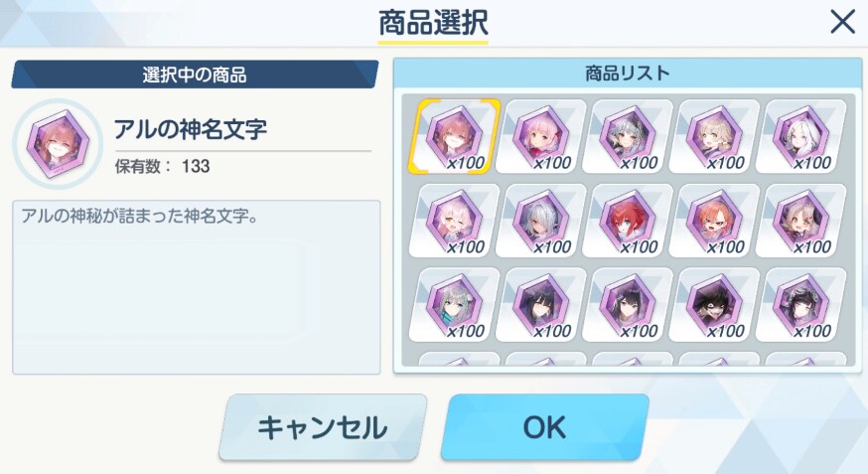Confirm selection with the OK button
The height and width of the screenshot is (474, 868).
pos(544,427)
